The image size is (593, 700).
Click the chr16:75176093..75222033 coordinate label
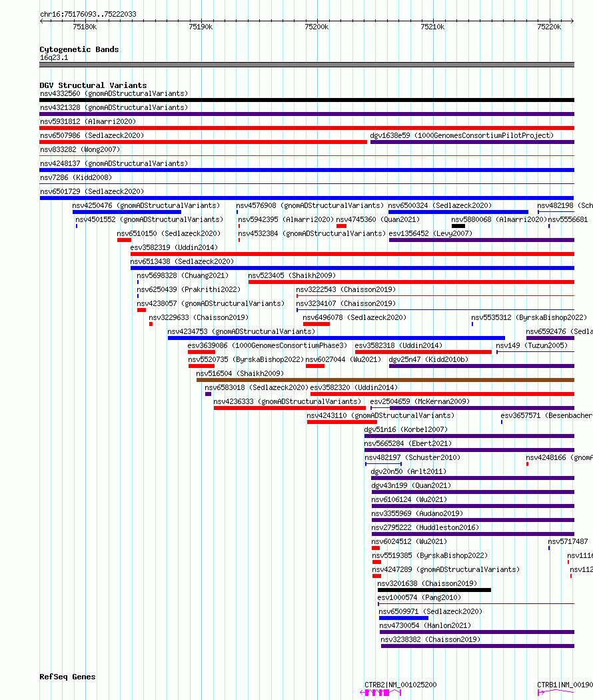coord(89,14)
